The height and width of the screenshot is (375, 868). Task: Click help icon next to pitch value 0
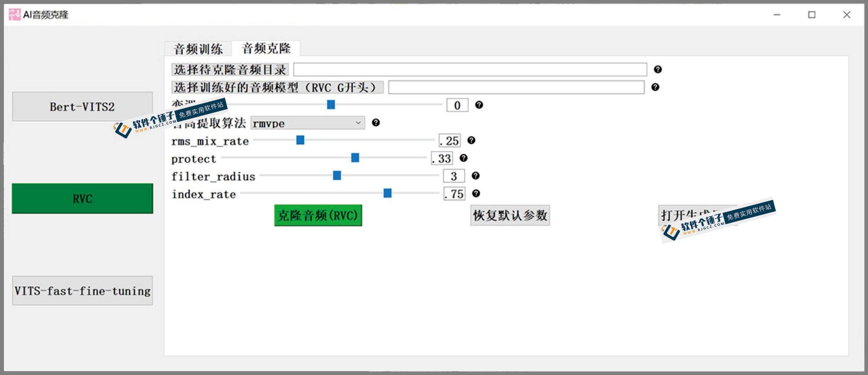(x=479, y=105)
